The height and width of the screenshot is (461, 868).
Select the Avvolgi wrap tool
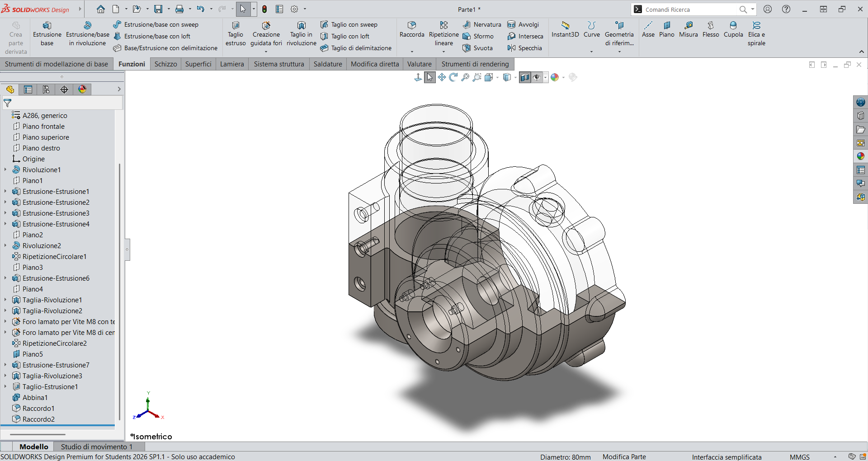click(523, 24)
